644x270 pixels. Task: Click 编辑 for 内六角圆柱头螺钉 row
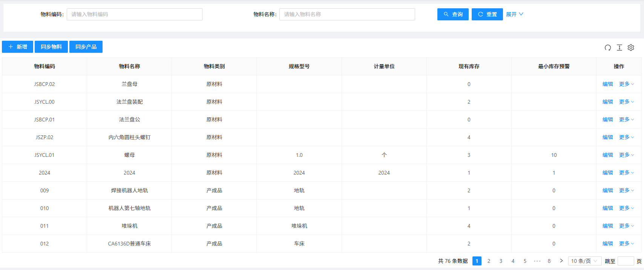[608, 137]
